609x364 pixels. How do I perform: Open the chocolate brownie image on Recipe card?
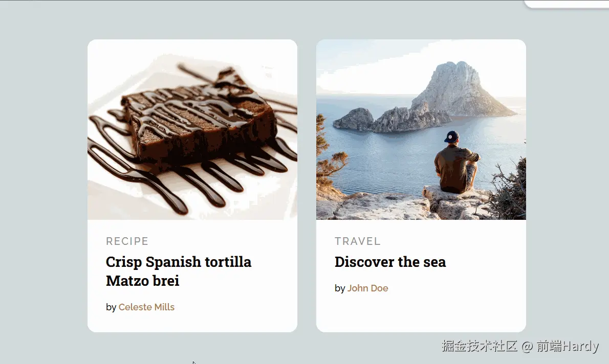192,130
